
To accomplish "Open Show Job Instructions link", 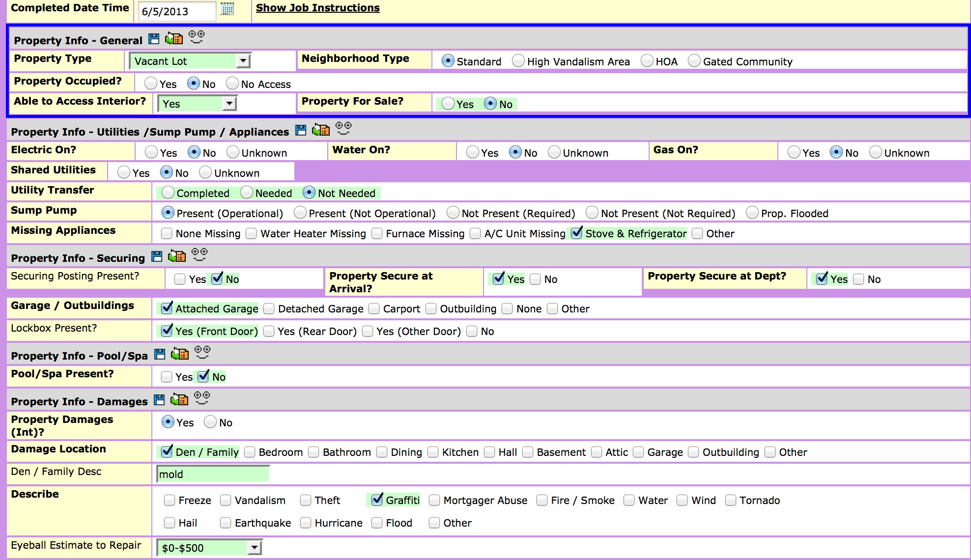I will coord(317,8).
